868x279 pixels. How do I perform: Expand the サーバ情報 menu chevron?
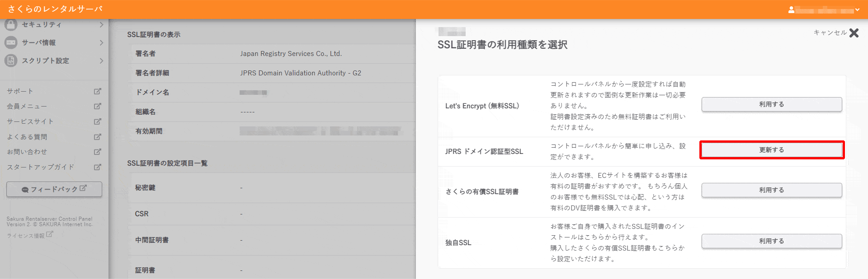pos(101,42)
